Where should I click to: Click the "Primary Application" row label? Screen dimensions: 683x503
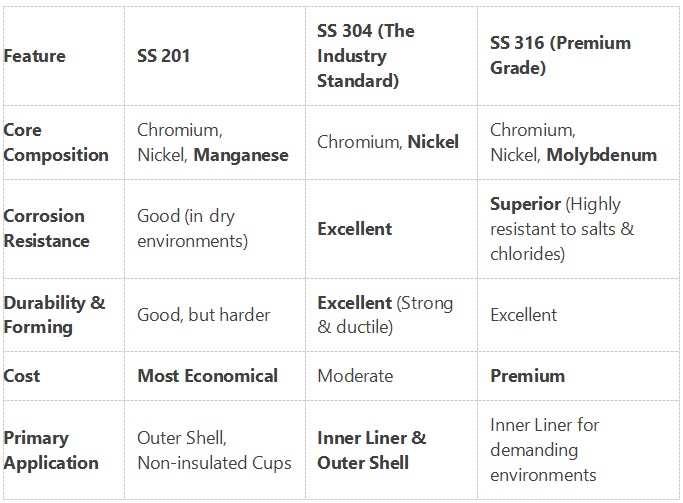point(51,450)
